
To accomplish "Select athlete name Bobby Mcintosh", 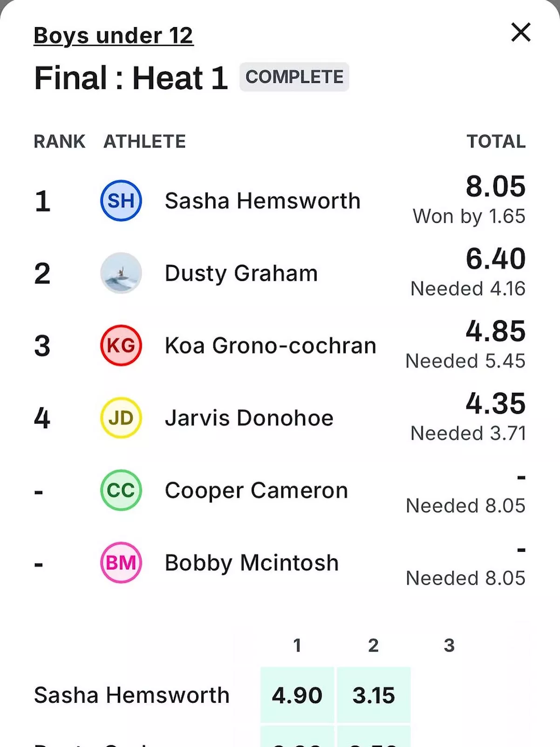I will pos(252,563).
